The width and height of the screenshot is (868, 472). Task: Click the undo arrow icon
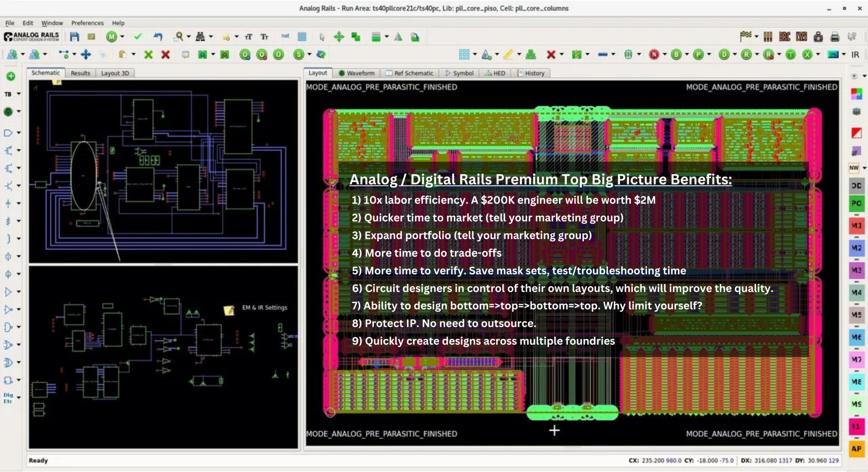point(158,37)
